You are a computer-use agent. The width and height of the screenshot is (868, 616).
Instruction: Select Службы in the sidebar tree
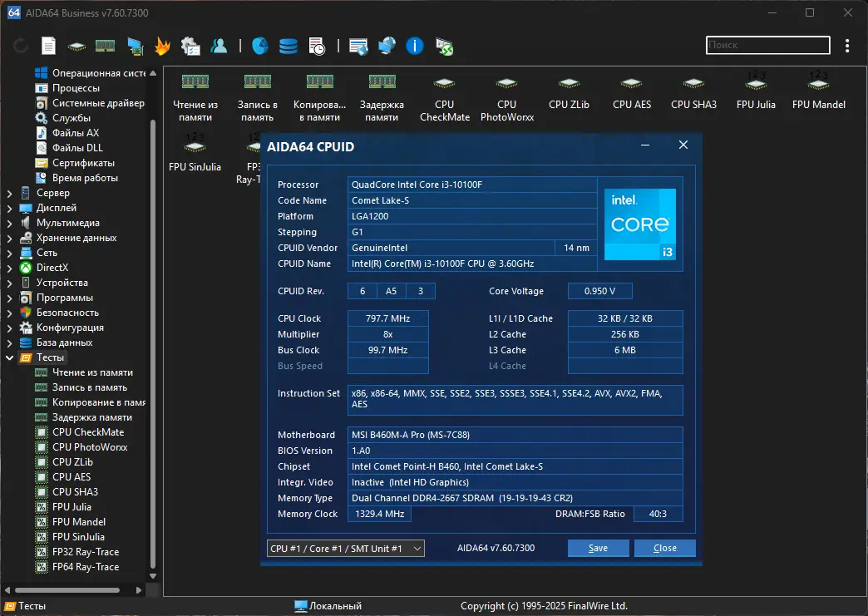click(x=71, y=118)
